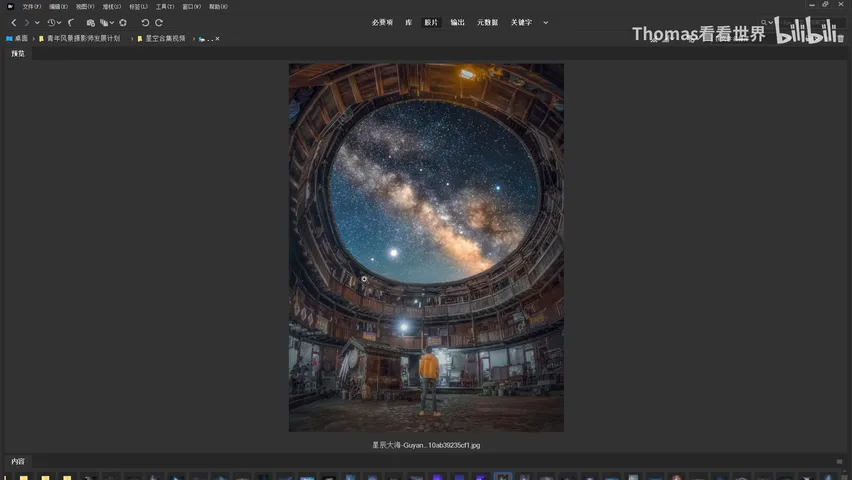Image resolution: width=852 pixels, height=480 pixels.
Task: Select the 胶片 workspace
Action: click(431, 23)
